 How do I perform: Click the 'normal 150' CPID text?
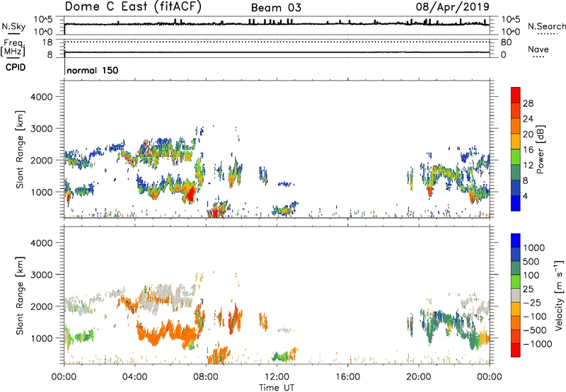[x=93, y=70]
